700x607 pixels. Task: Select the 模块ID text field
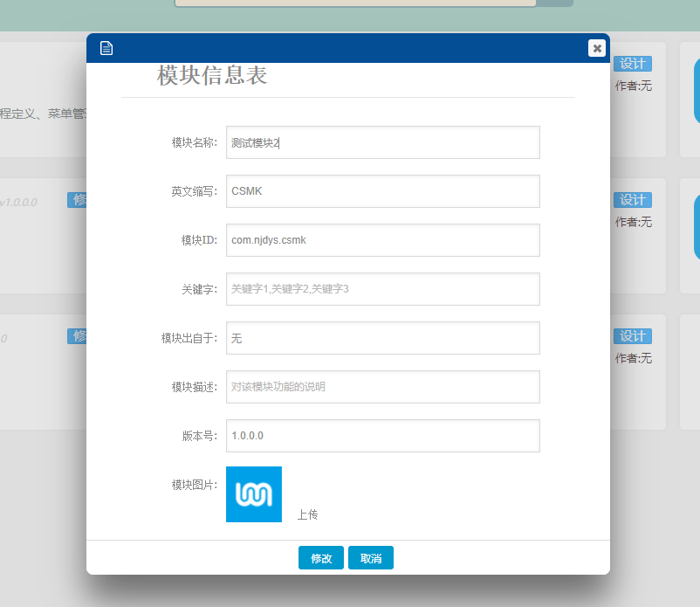pos(382,240)
